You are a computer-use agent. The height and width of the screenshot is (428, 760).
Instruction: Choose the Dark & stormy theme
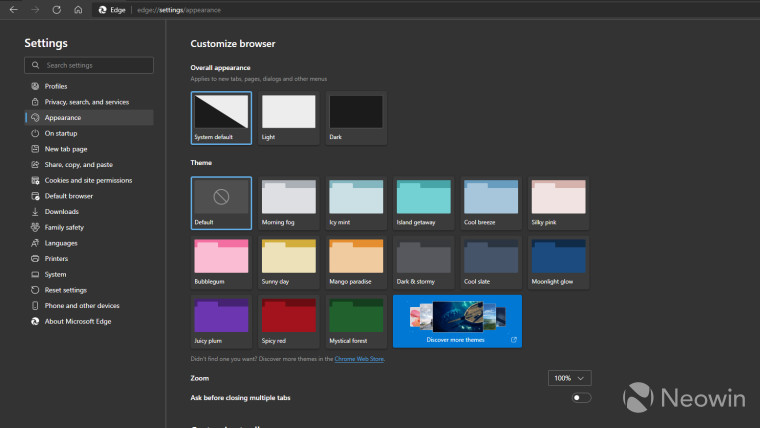coord(423,262)
